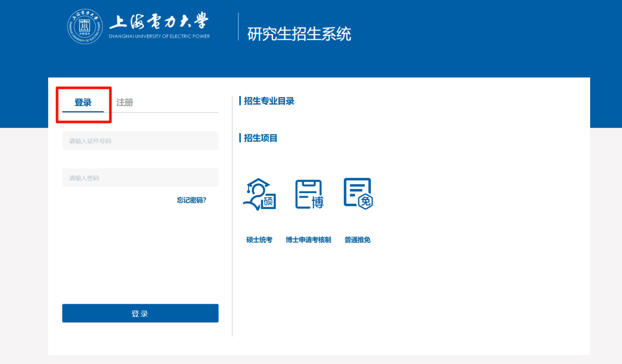Open the 普通推免 exemption icon

pyautogui.click(x=358, y=194)
